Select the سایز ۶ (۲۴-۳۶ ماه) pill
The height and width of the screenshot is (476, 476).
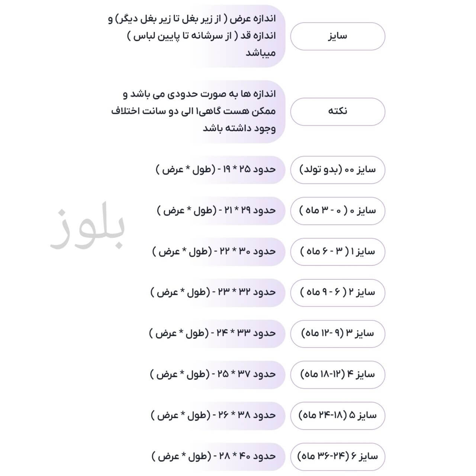pyautogui.click(x=337, y=456)
